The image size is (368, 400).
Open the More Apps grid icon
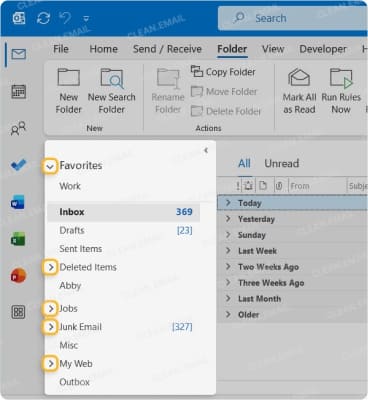pyautogui.click(x=18, y=312)
